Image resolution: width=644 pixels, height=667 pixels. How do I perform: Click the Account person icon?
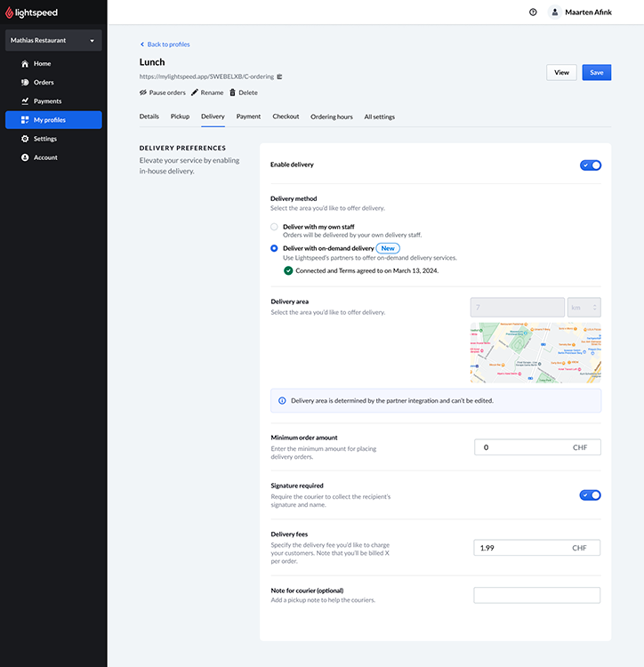(x=25, y=157)
